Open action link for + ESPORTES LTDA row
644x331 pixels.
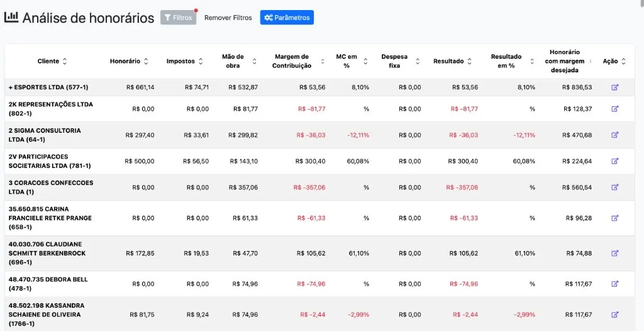[x=615, y=87]
